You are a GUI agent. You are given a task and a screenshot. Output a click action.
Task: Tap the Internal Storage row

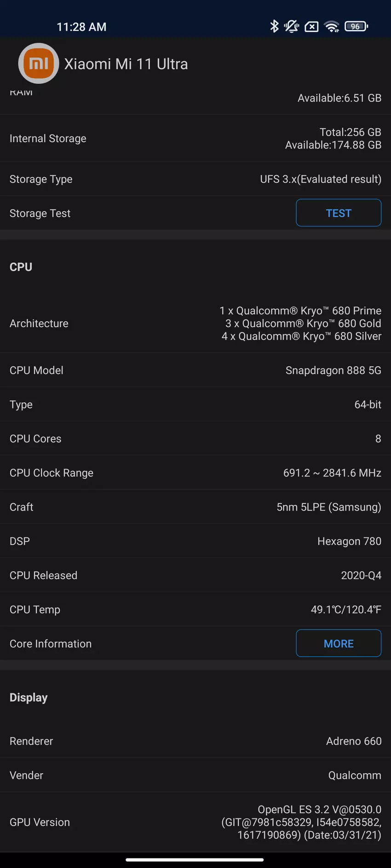point(195,138)
